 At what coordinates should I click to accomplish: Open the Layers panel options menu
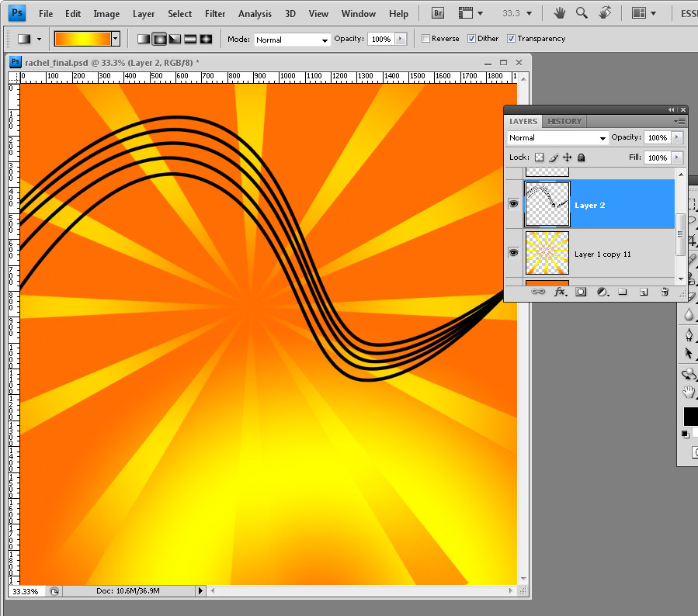coord(679,121)
